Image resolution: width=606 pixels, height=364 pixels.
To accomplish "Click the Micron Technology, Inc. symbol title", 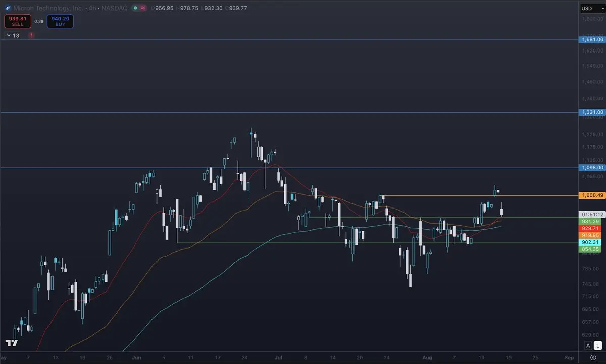I will click(47, 8).
